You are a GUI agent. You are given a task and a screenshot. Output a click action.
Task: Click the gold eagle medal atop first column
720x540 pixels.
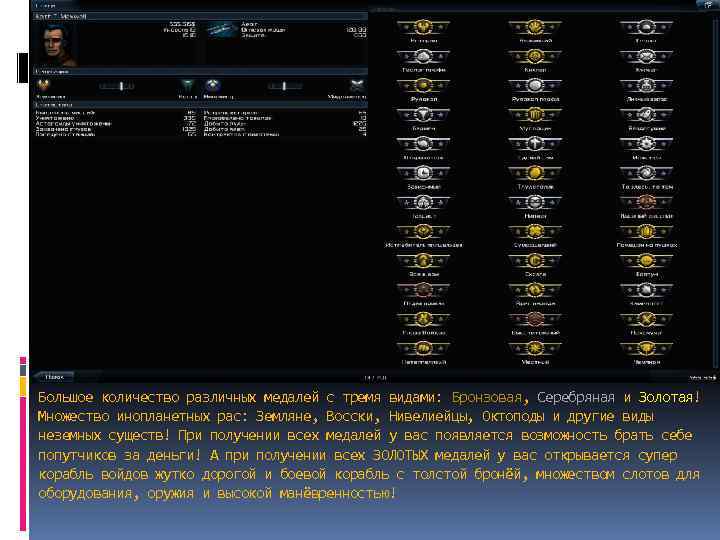point(423,28)
